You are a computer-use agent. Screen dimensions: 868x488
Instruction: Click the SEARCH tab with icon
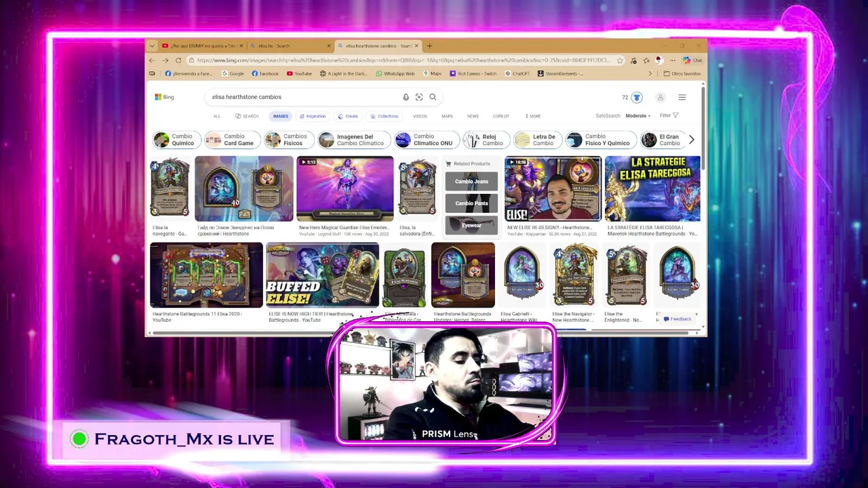[247, 116]
